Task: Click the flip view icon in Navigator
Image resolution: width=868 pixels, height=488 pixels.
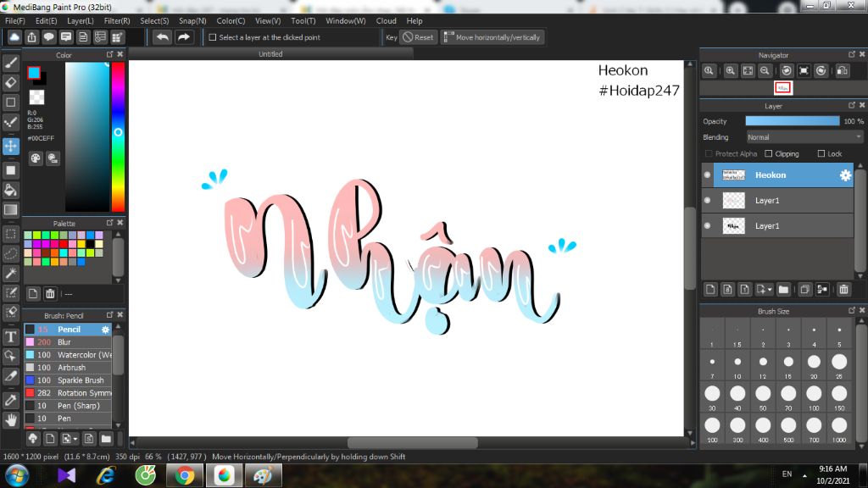Action: pos(843,71)
